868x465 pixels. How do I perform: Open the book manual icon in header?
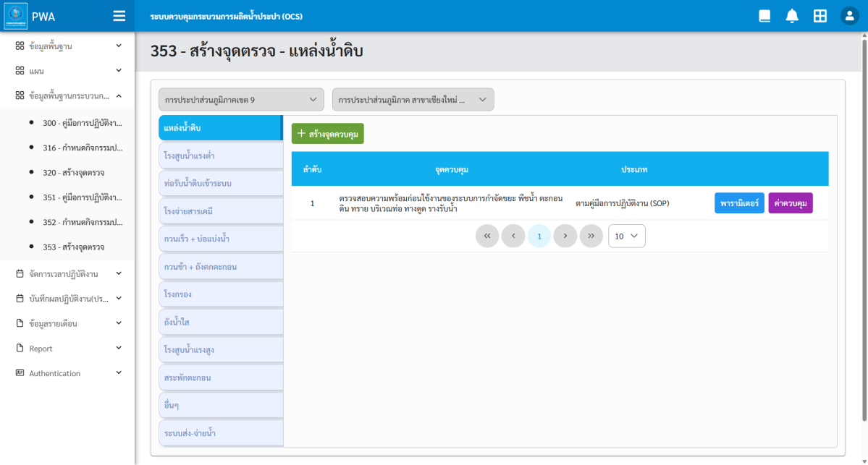pos(764,16)
